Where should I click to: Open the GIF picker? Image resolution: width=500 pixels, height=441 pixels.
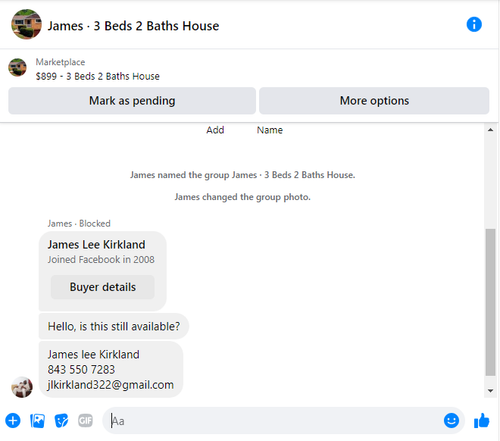pos(85,421)
